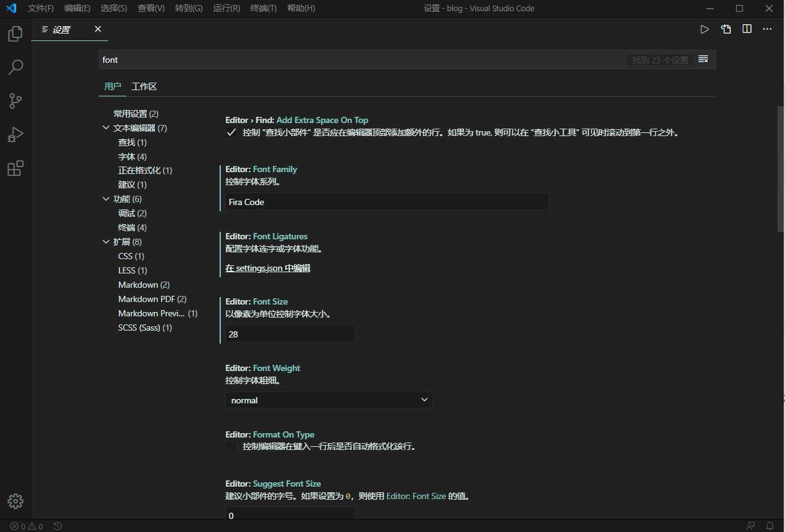Click the 找到 23 个设置 result count
The width and height of the screenshot is (785, 532).
point(660,60)
